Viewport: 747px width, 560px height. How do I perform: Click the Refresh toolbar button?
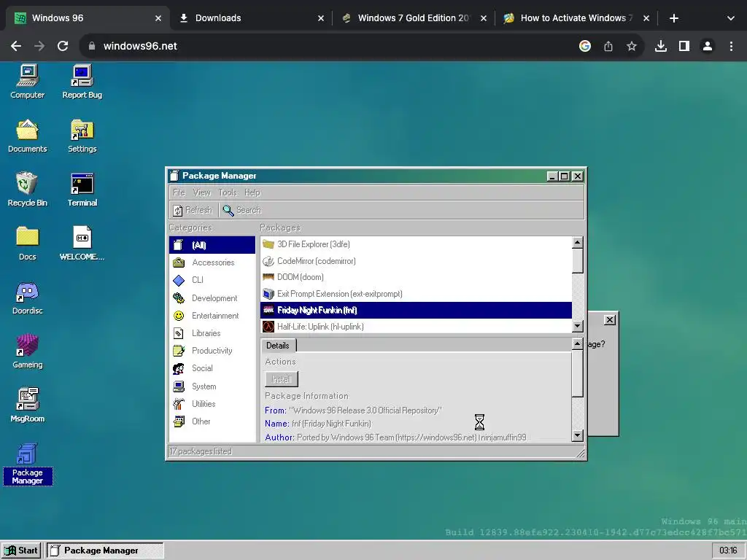[193, 210]
